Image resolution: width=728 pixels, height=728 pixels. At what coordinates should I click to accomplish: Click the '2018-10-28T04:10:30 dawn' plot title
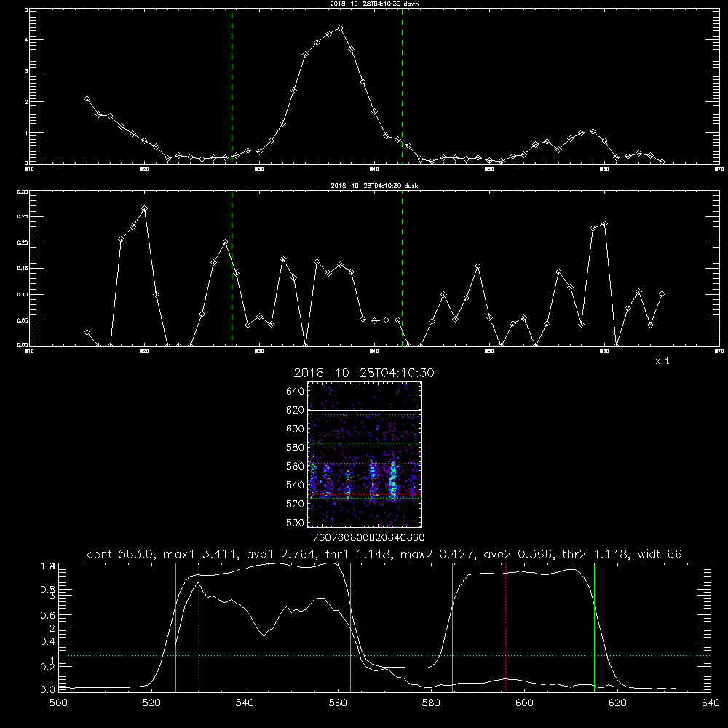(374, 4)
